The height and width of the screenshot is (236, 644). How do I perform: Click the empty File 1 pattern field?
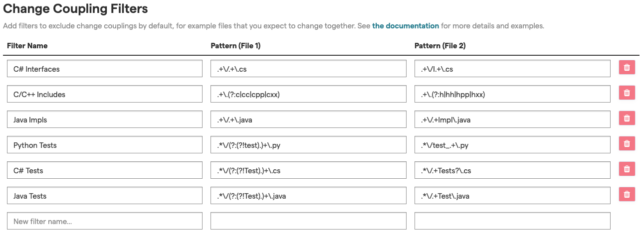coord(308,221)
